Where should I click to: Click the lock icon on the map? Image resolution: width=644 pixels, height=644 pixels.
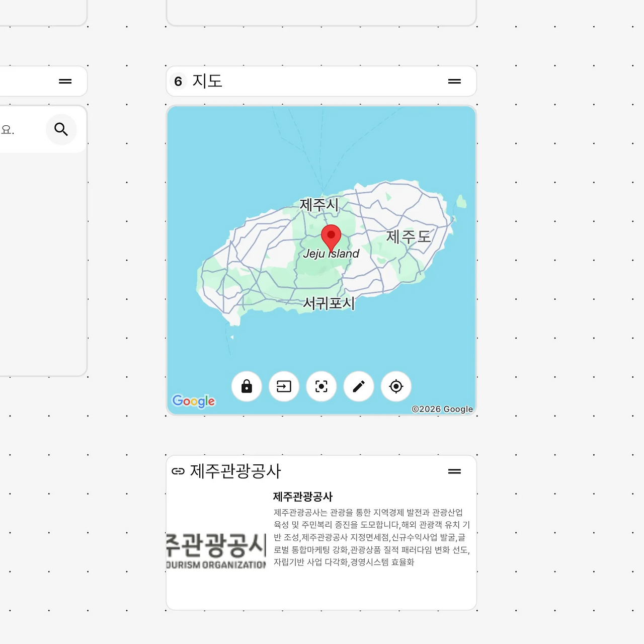pos(247,386)
